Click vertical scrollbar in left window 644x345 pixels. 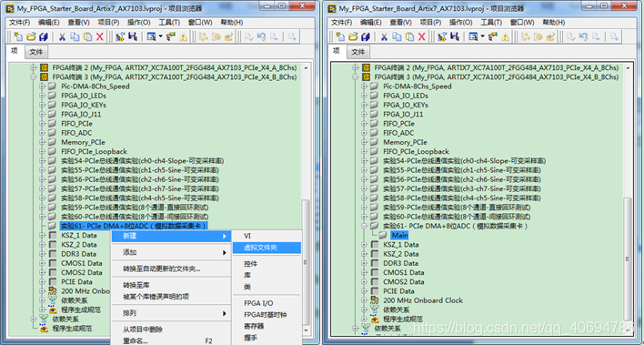click(306, 261)
